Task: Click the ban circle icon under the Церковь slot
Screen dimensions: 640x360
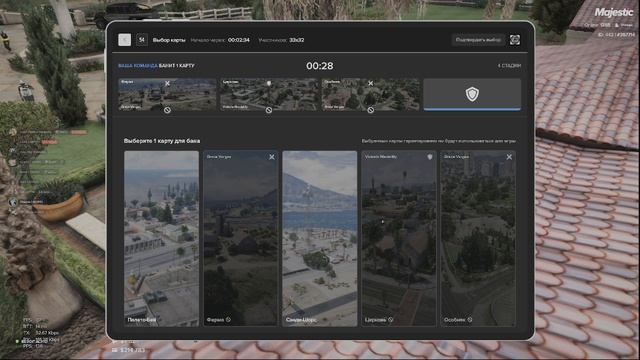Action: (x=269, y=110)
